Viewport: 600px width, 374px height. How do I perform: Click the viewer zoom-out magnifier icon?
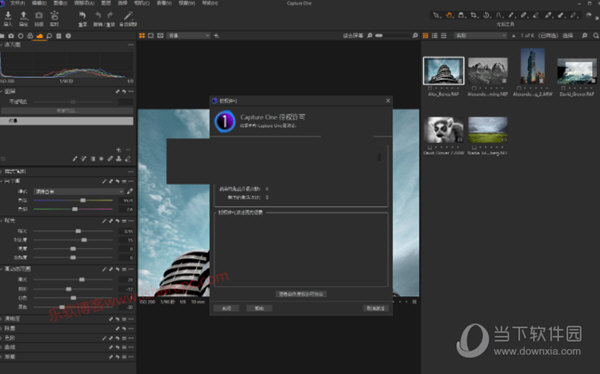click(x=370, y=36)
